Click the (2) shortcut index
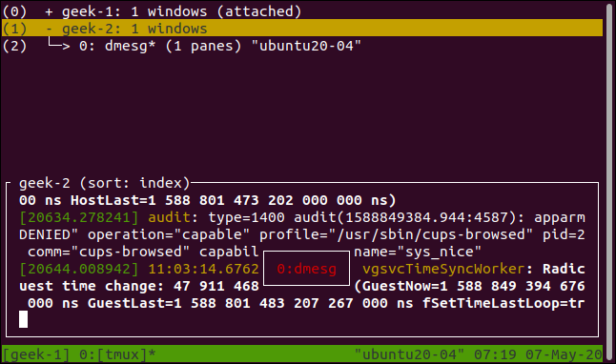The width and height of the screenshot is (616, 364). [x=14, y=46]
